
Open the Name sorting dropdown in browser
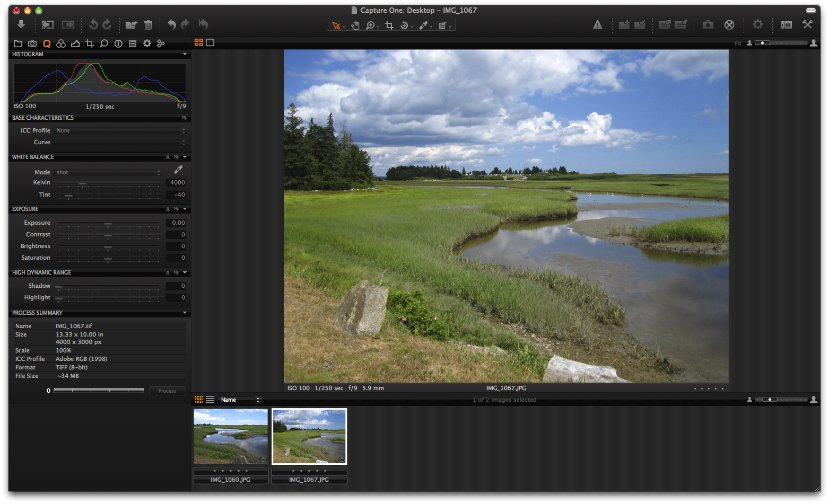(240, 400)
